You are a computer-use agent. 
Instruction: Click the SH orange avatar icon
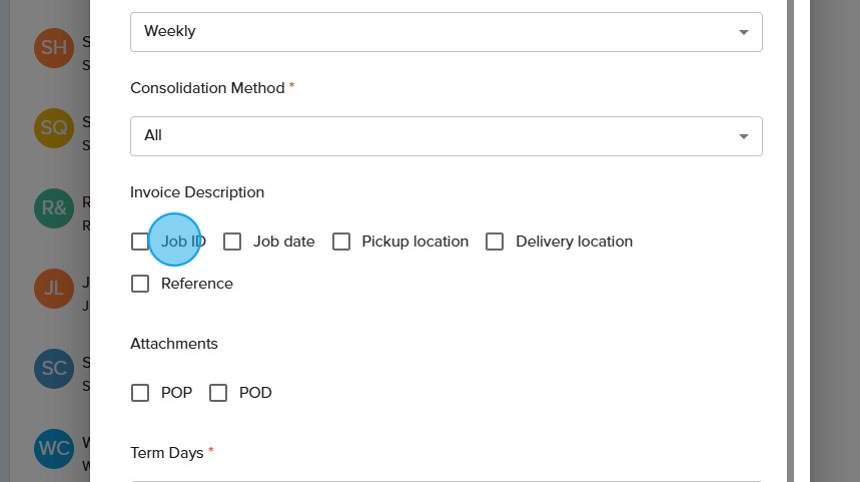click(53, 47)
